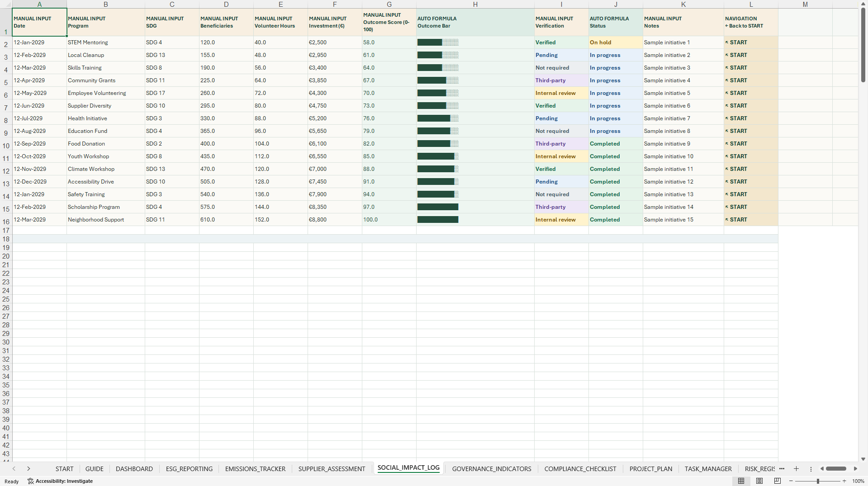Select the 12-Oct-2029 date cell
Viewport: 868px width, 486px height.
tap(39, 156)
